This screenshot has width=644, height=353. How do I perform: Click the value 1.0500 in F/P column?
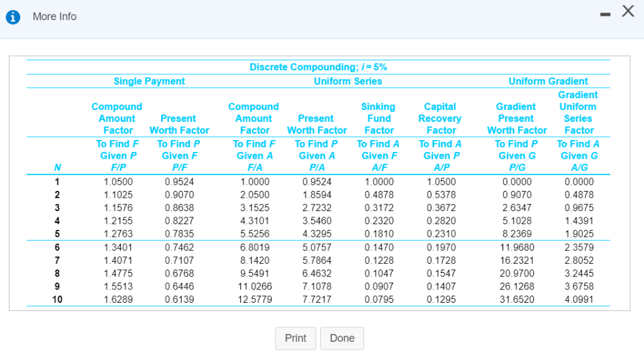coord(118,182)
